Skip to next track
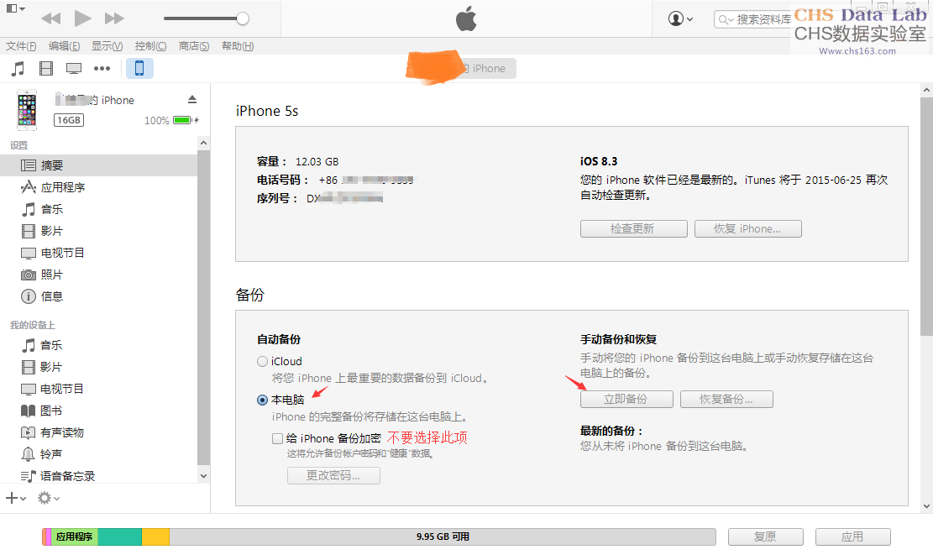 tap(113, 18)
